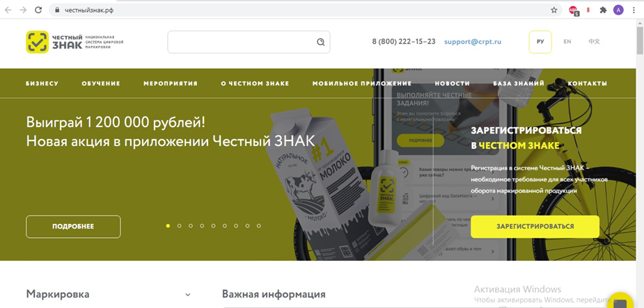Image resolution: width=644 pixels, height=308 pixels.
Task: Click the Честный ЗНАК logo icon
Action: click(38, 42)
